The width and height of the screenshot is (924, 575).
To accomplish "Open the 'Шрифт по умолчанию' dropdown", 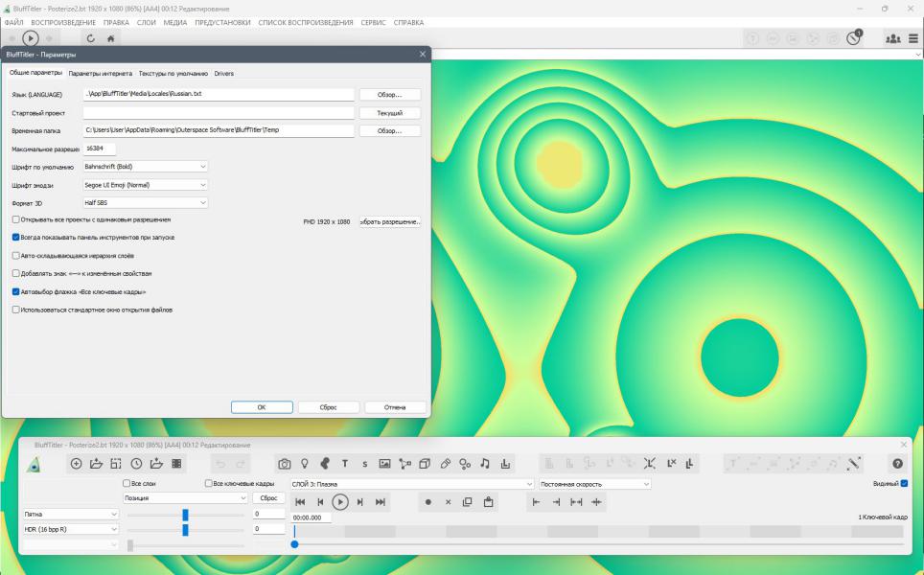I will click(x=146, y=167).
